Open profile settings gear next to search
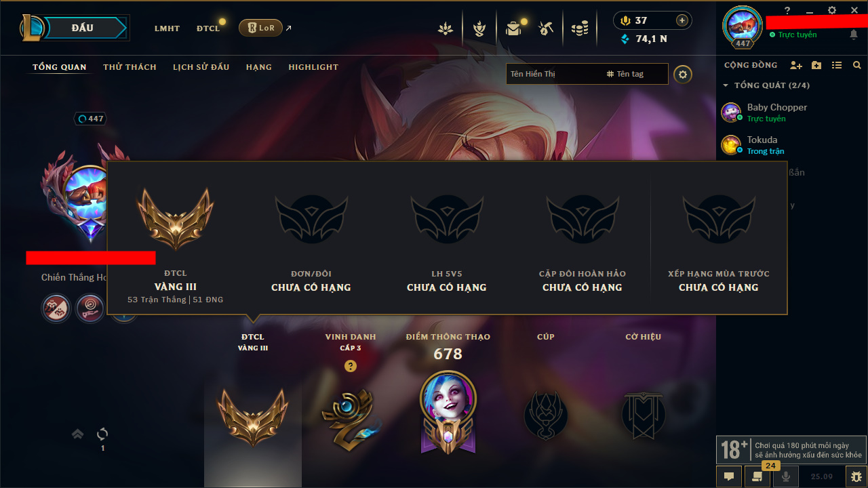 (683, 74)
